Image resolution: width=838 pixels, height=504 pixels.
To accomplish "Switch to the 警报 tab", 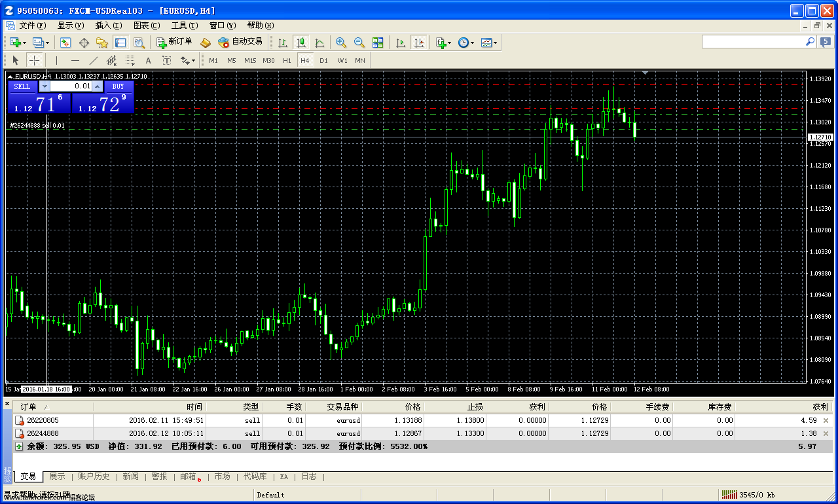I will coord(159,477).
